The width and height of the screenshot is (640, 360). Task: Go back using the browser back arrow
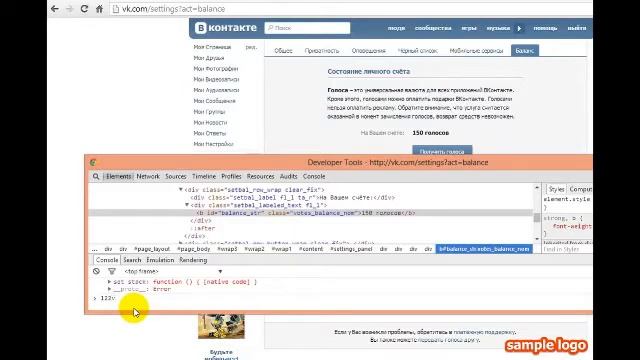(x=55, y=9)
